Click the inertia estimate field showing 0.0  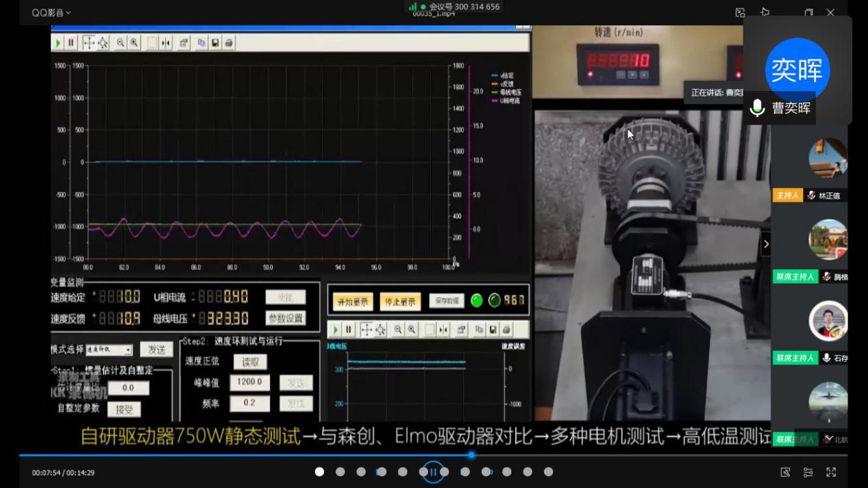128,388
